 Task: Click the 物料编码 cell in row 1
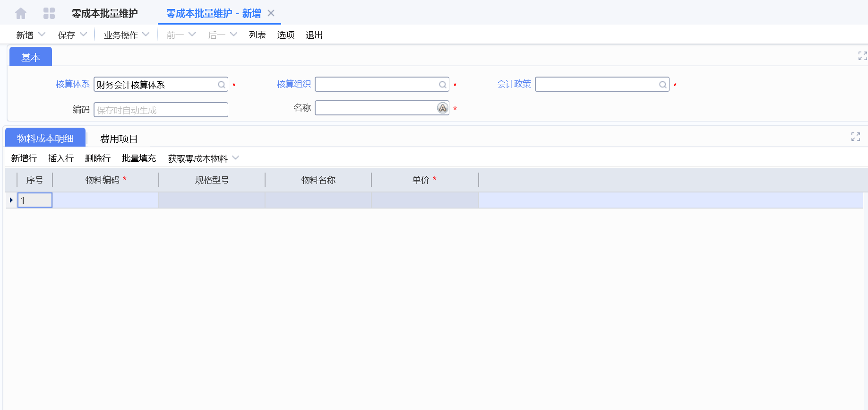point(106,200)
